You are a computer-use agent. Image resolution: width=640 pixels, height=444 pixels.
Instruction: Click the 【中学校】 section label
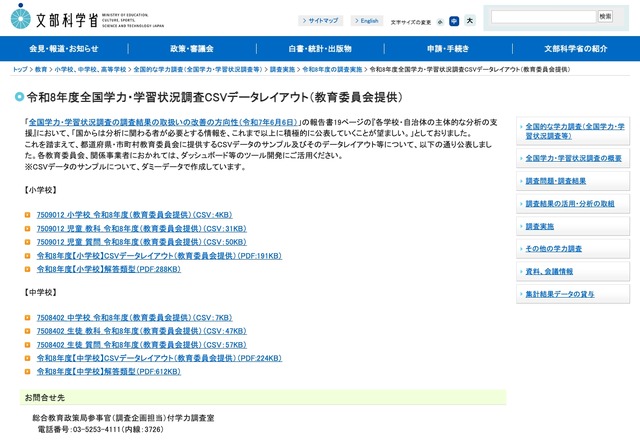(x=40, y=293)
